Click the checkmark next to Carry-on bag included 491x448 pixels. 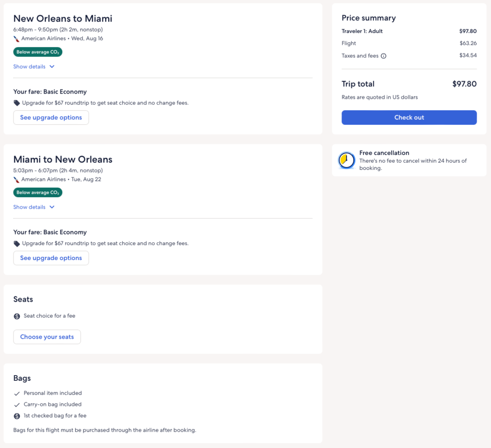[x=17, y=405]
